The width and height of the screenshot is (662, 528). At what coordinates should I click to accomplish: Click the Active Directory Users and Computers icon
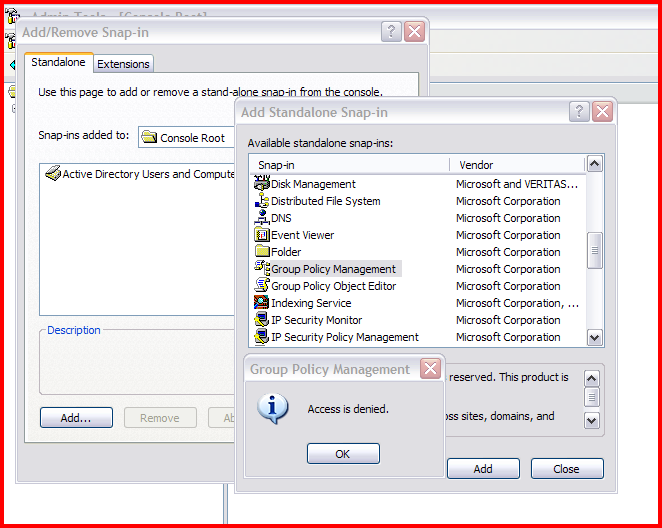(x=53, y=173)
